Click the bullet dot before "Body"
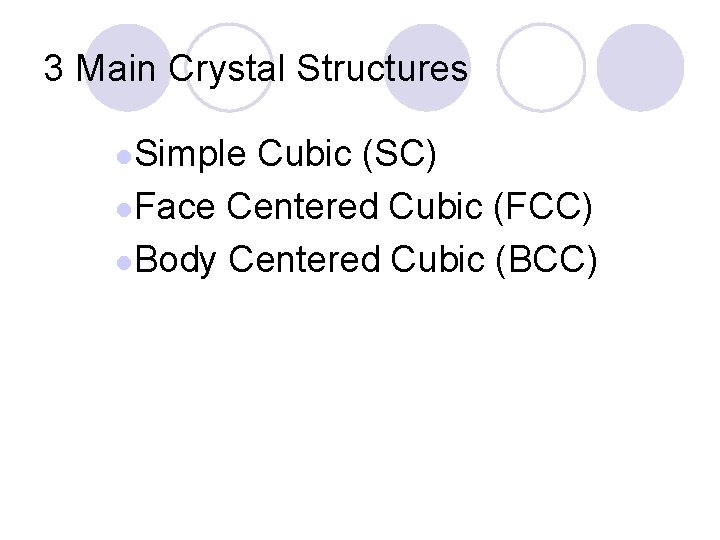 [122, 261]
